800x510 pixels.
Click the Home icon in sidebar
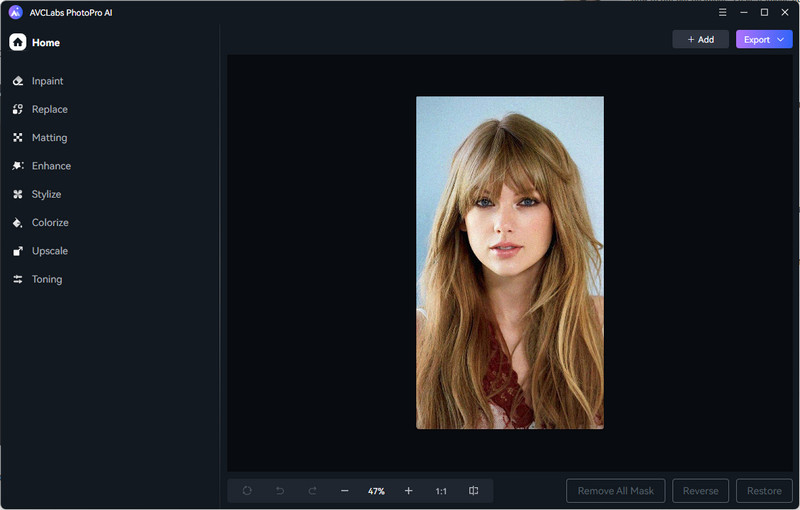(18, 42)
